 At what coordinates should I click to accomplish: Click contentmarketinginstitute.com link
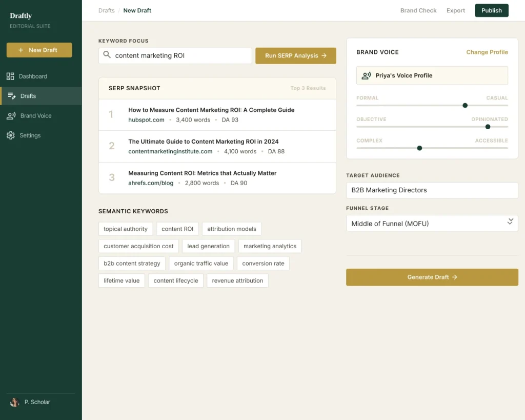tap(170, 151)
